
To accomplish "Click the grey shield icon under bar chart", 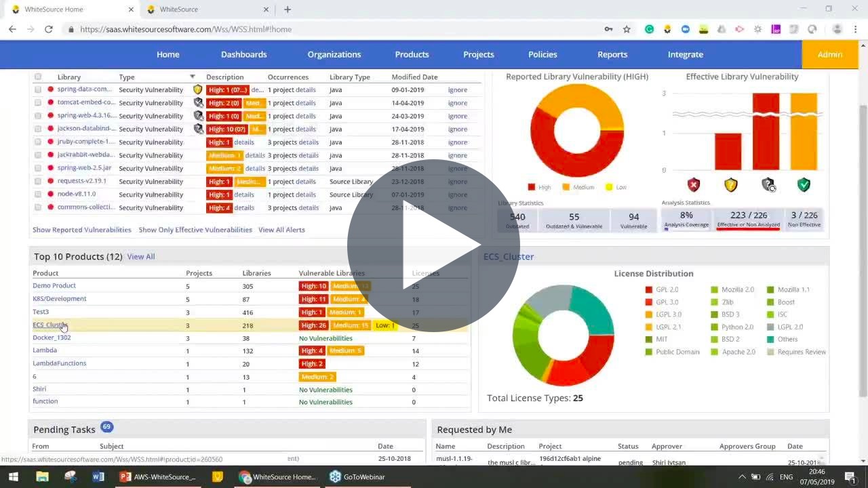I will pyautogui.click(x=768, y=184).
